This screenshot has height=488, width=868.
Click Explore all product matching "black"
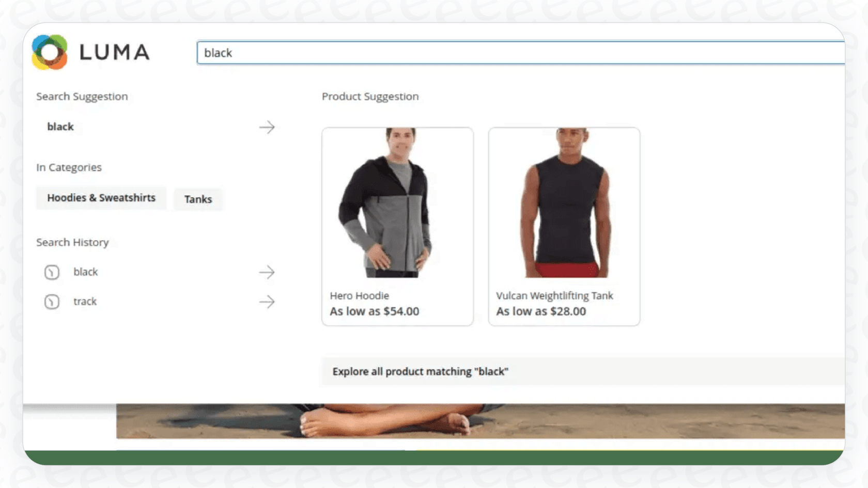coord(421,371)
